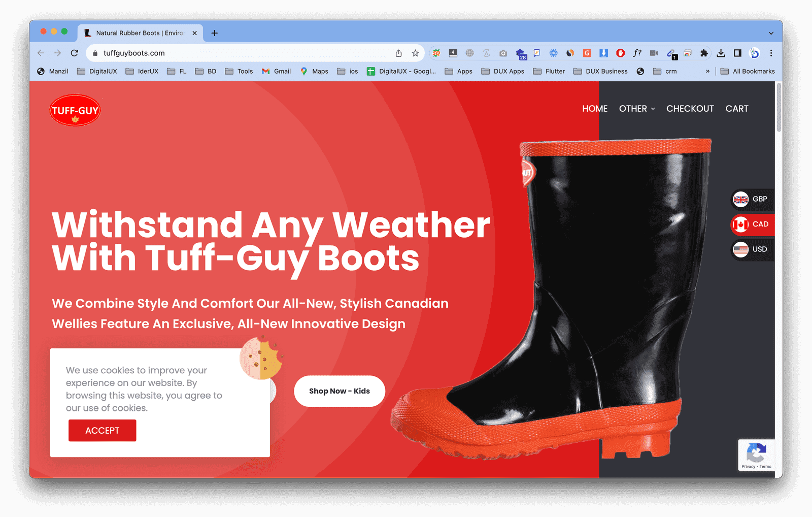Viewport: 812px width, 517px height.
Task: Open the CHECKOUT page
Action: 690,109
